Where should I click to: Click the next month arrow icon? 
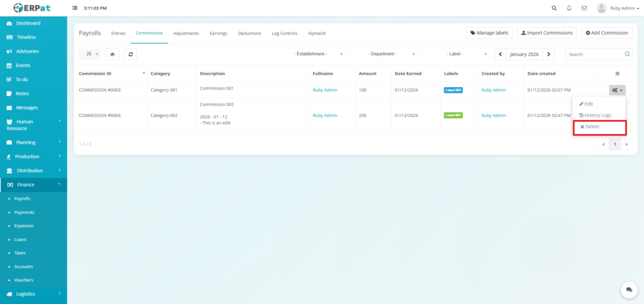pyautogui.click(x=548, y=54)
